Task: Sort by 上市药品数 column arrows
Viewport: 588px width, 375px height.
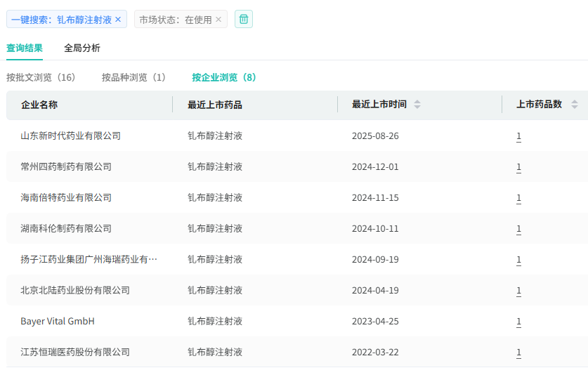Action: coord(575,105)
